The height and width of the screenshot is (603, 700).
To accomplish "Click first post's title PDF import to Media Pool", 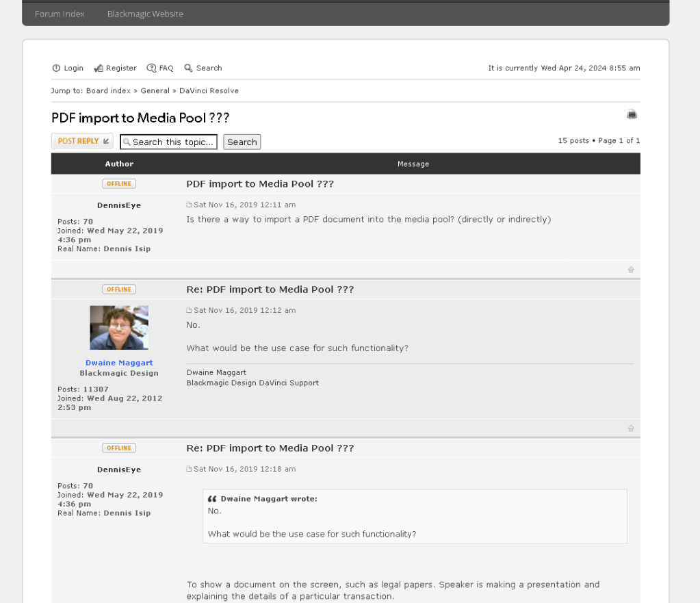I will point(260,184).
